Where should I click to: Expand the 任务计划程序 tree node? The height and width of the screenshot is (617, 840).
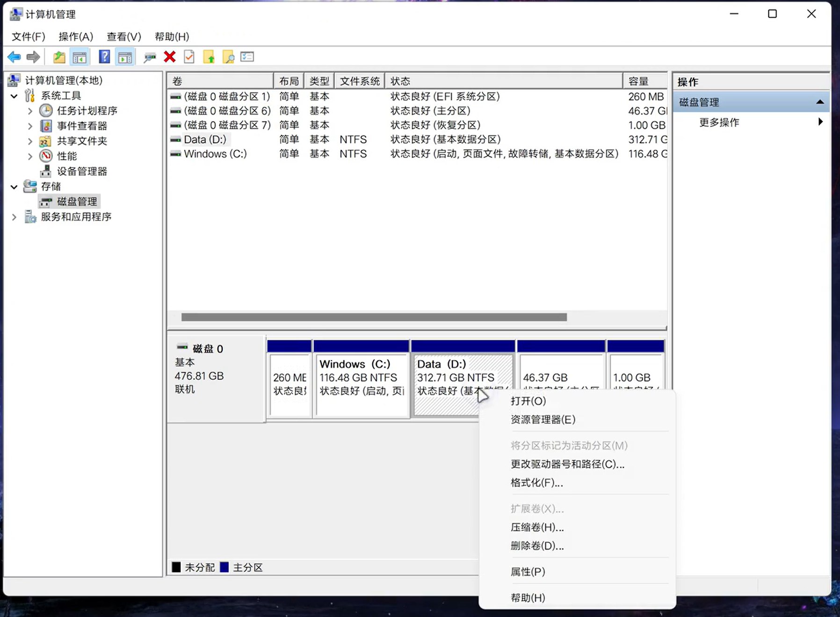[x=30, y=111]
